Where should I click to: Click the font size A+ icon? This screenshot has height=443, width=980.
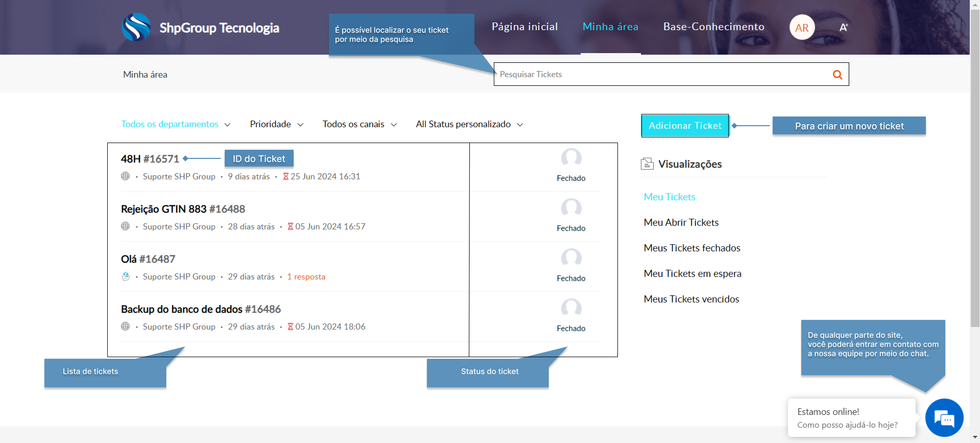pyautogui.click(x=843, y=27)
